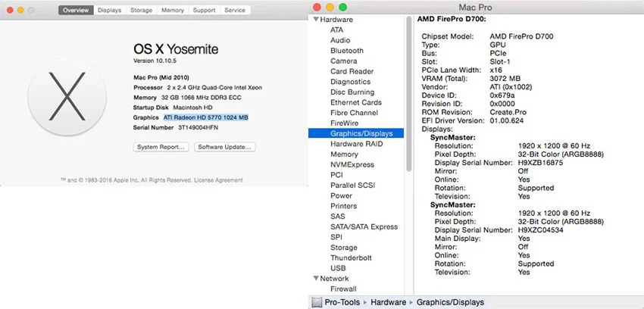
Task: Click the AMD FirePro D700 heading
Action: pyautogui.click(x=452, y=19)
